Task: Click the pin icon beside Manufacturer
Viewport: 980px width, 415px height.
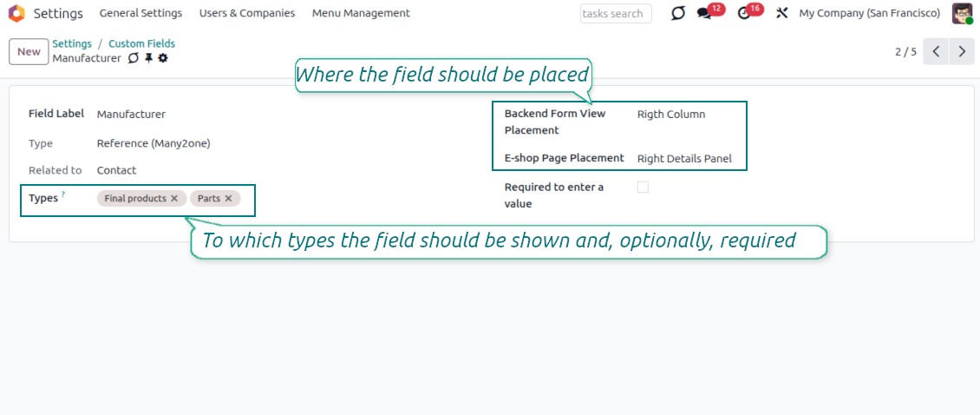Action: 148,58
